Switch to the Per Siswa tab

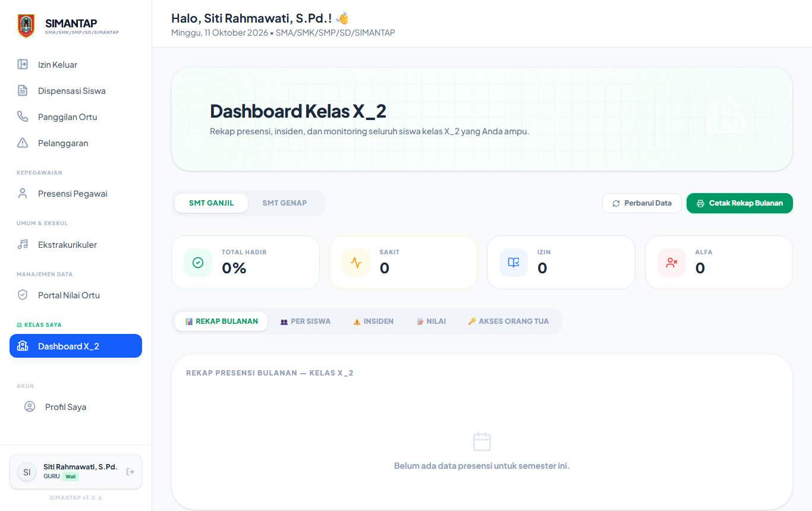click(x=306, y=321)
